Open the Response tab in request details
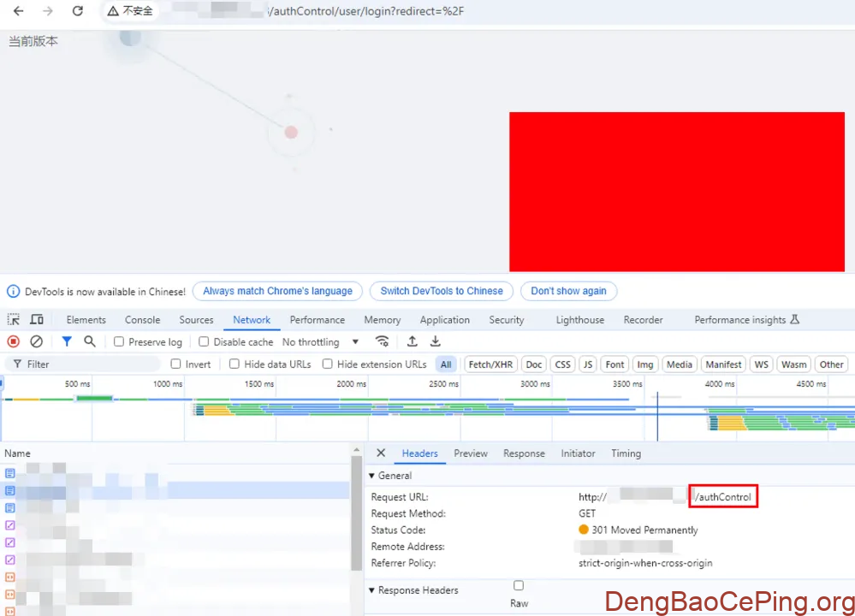Viewport: 855px width, 616px height. pos(524,453)
